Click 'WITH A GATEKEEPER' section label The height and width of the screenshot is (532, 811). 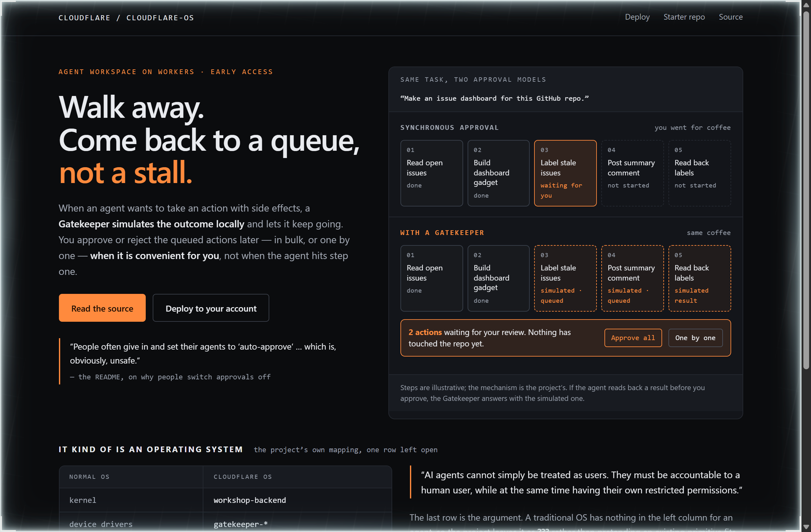[x=442, y=233]
